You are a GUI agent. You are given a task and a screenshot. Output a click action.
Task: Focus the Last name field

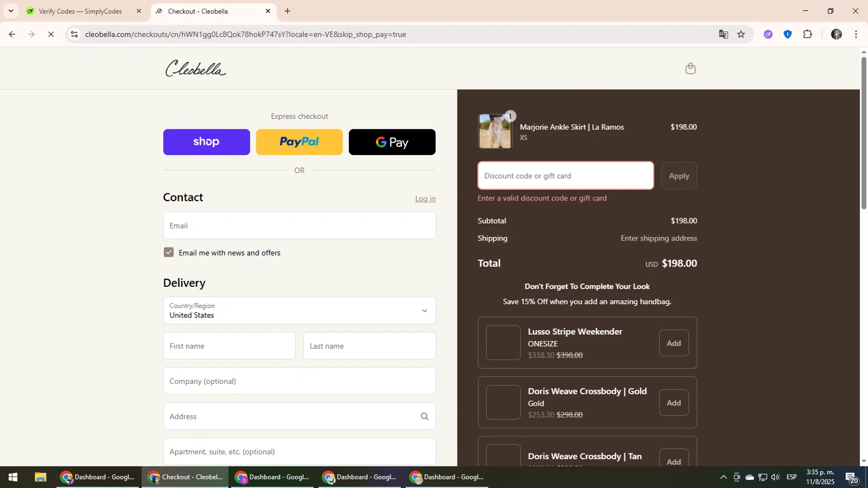(x=369, y=346)
